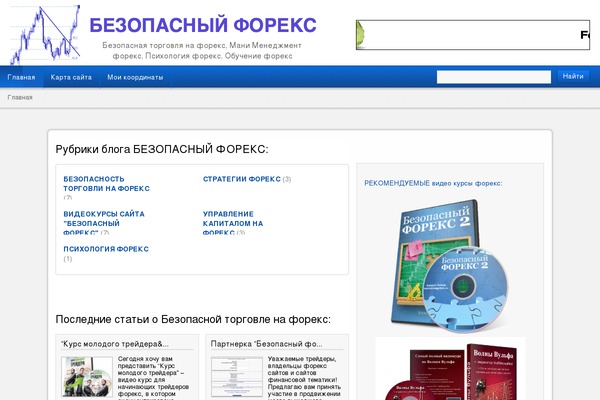Open article Партнерка Безопасный фо...
Viewport: 600px width, 400px height.
(x=266, y=344)
